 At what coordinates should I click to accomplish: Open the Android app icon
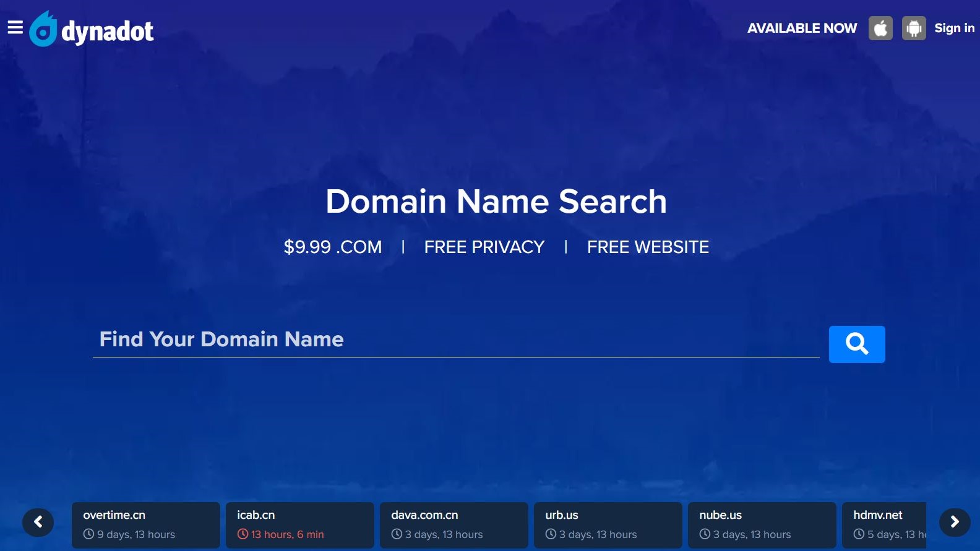[x=913, y=28]
